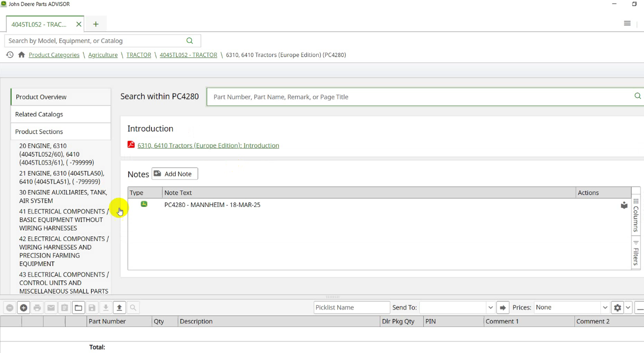The height and width of the screenshot is (353, 644).
Task: Click the download arrow icon in picklist toolbar
Action: click(x=106, y=308)
